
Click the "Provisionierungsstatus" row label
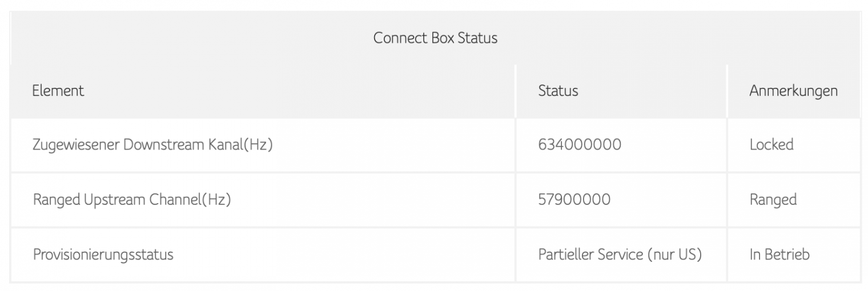point(103,254)
